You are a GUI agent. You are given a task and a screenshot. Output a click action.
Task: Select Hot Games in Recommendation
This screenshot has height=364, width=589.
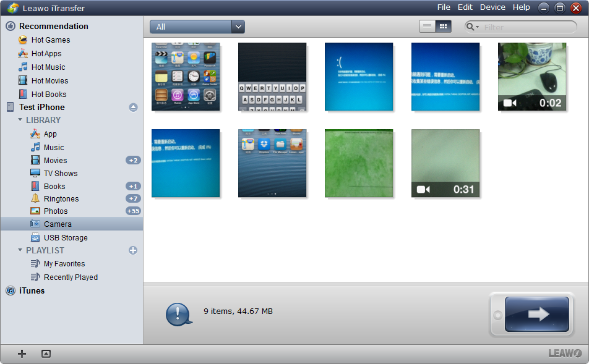click(x=50, y=40)
